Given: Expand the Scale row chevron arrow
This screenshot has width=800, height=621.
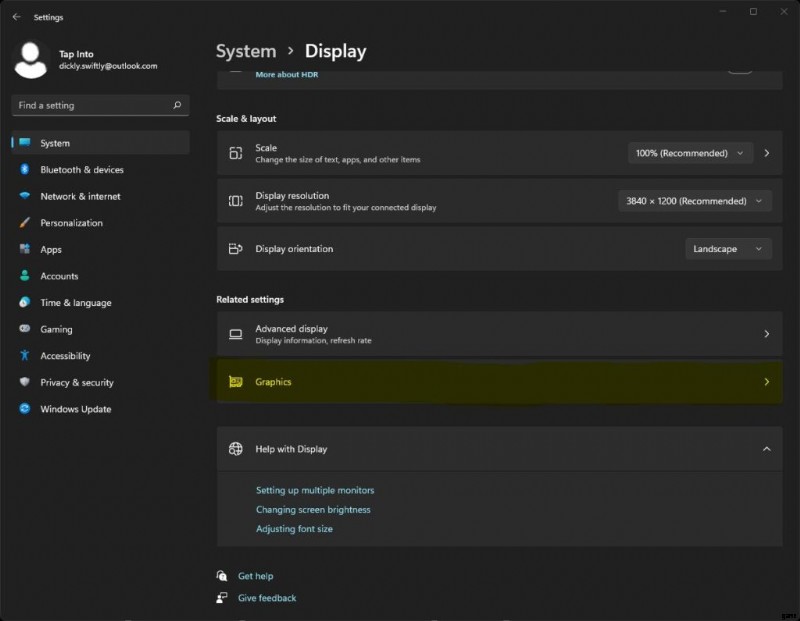Looking at the screenshot, I should pos(766,153).
